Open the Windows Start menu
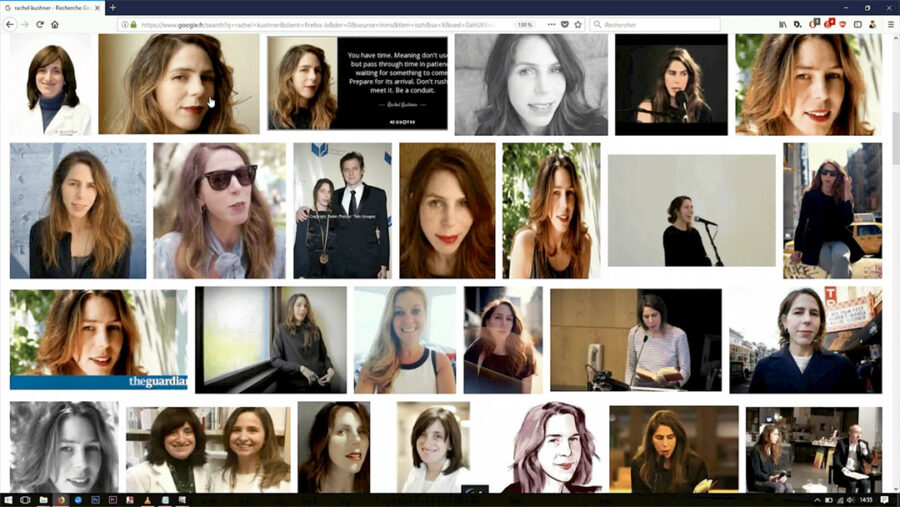Viewport: 900px width, 507px height. tap(9, 498)
